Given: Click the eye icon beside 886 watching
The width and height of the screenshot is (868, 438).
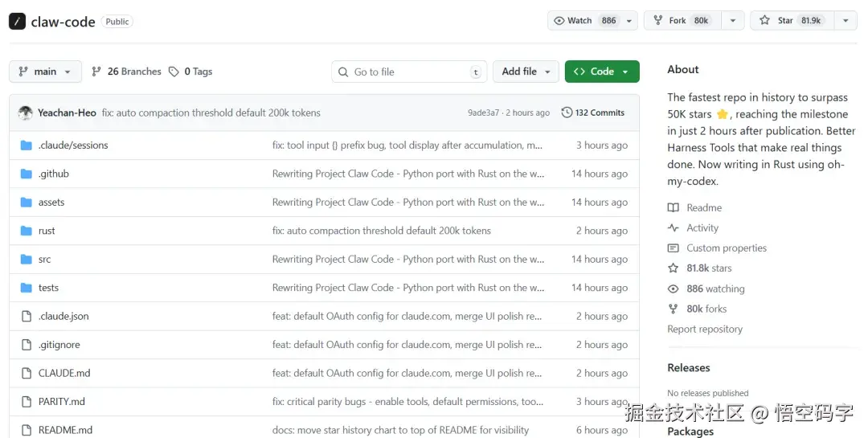Looking at the screenshot, I should (674, 289).
